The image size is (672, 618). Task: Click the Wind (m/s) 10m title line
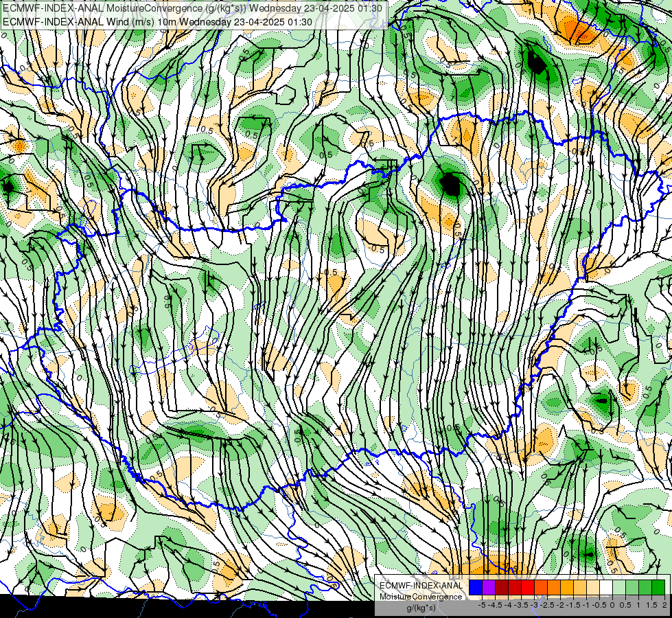(157, 22)
